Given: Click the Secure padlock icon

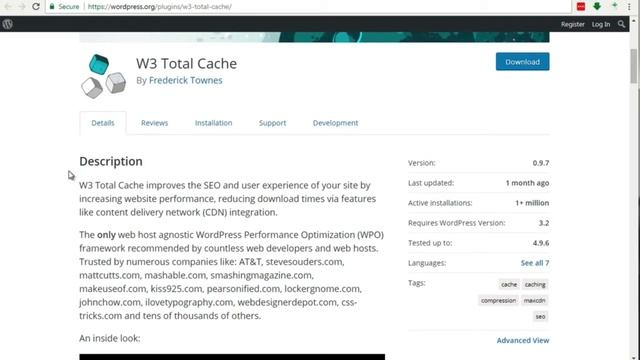Looking at the screenshot, I should 52,7.
